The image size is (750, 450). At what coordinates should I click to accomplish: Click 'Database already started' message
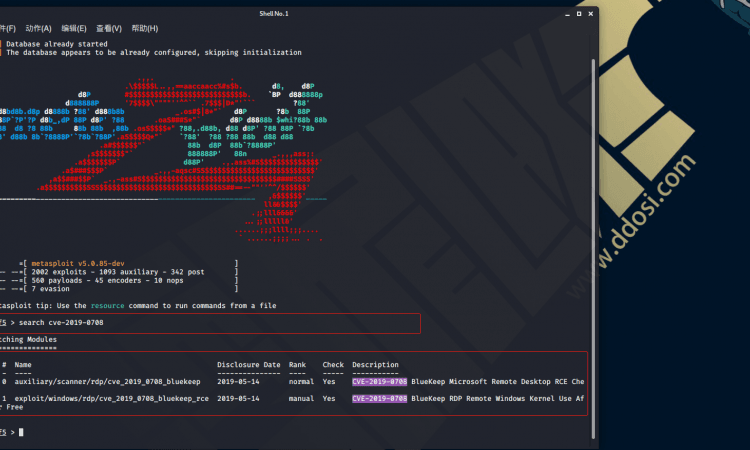57,44
